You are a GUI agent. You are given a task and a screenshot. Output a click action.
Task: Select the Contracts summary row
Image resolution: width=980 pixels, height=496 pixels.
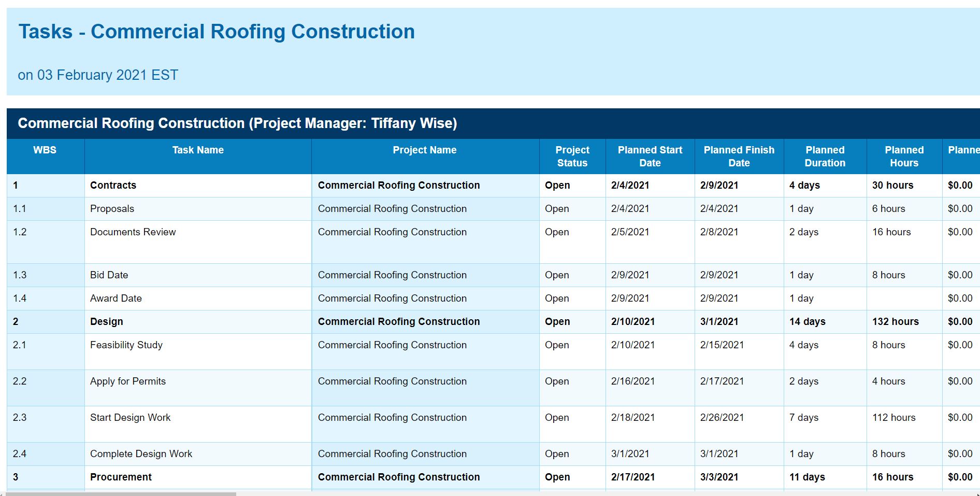click(113, 185)
